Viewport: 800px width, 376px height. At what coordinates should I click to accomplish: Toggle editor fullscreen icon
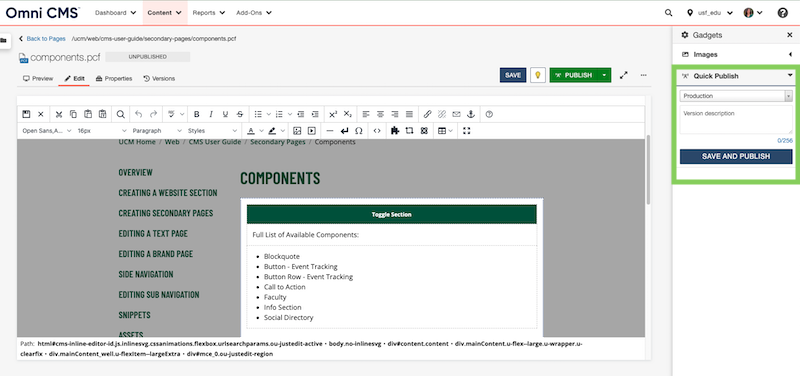point(466,131)
